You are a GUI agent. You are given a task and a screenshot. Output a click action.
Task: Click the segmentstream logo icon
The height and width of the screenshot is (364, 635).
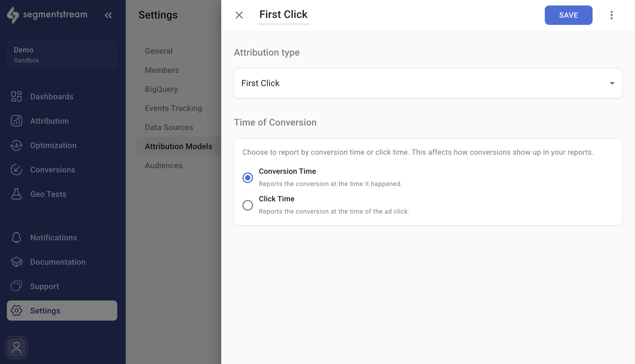13,15
